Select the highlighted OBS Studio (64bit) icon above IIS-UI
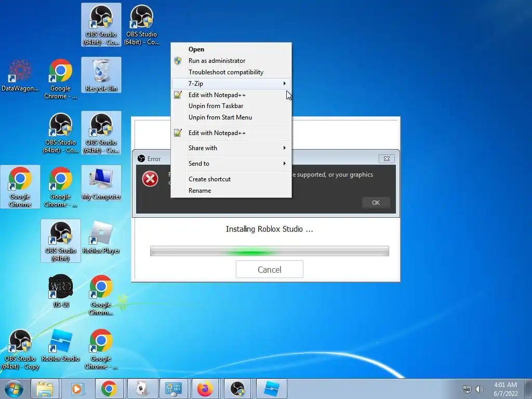This screenshot has width=532, height=399. pyautogui.click(x=61, y=241)
